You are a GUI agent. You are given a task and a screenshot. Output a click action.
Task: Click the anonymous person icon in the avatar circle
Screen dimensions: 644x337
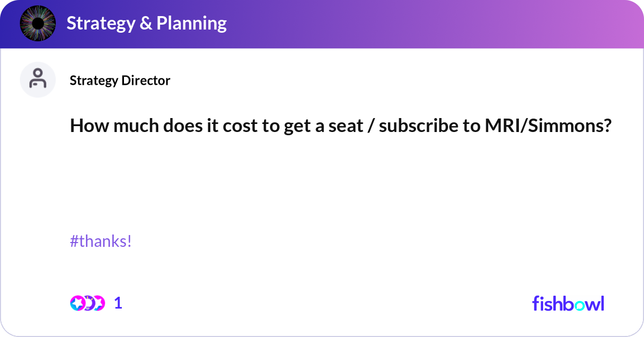click(x=38, y=79)
